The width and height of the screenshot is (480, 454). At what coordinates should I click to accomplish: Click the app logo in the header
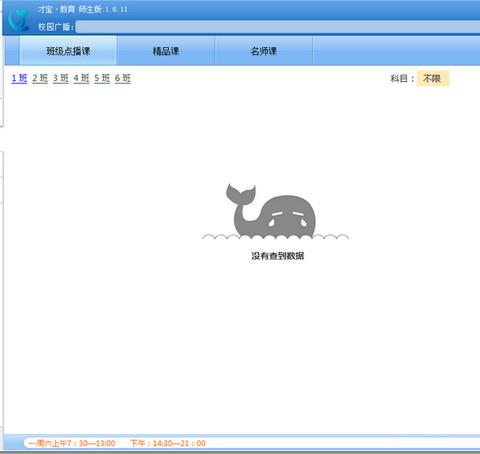tap(18, 19)
